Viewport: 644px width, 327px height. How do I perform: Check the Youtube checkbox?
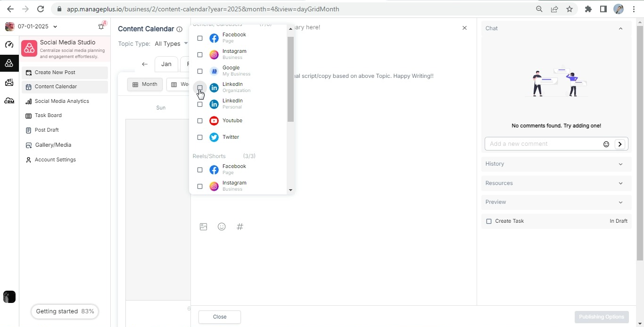tap(200, 121)
